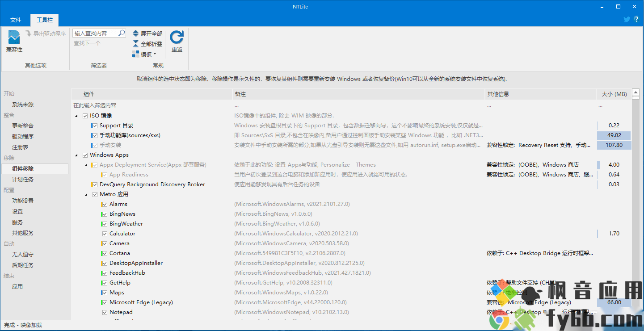This screenshot has height=331, width=644.
Task: Open 后期任务 in sidebar
Action: pos(23,265)
